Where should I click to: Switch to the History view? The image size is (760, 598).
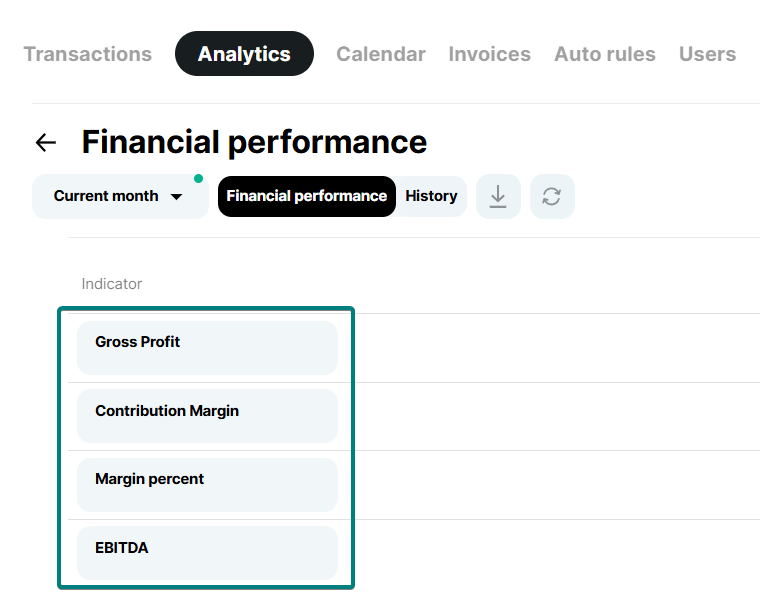point(431,196)
